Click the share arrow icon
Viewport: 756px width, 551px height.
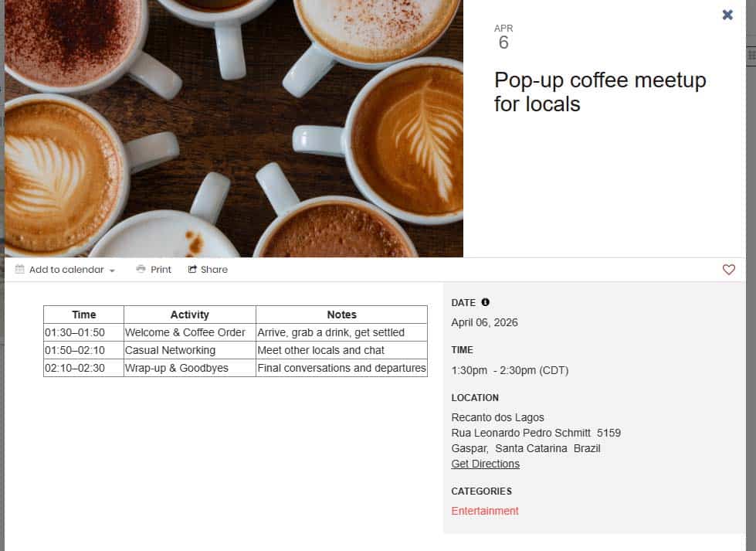click(192, 270)
